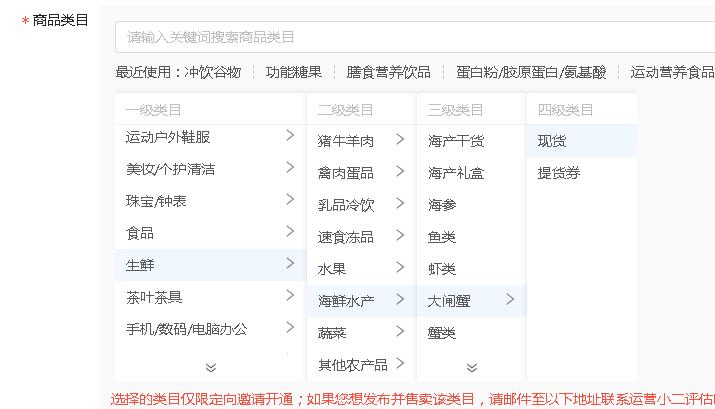Image resolution: width=715 pixels, height=409 pixels.
Task: Expand the 乳品冷饮 chevron arrow
Action: point(400,203)
